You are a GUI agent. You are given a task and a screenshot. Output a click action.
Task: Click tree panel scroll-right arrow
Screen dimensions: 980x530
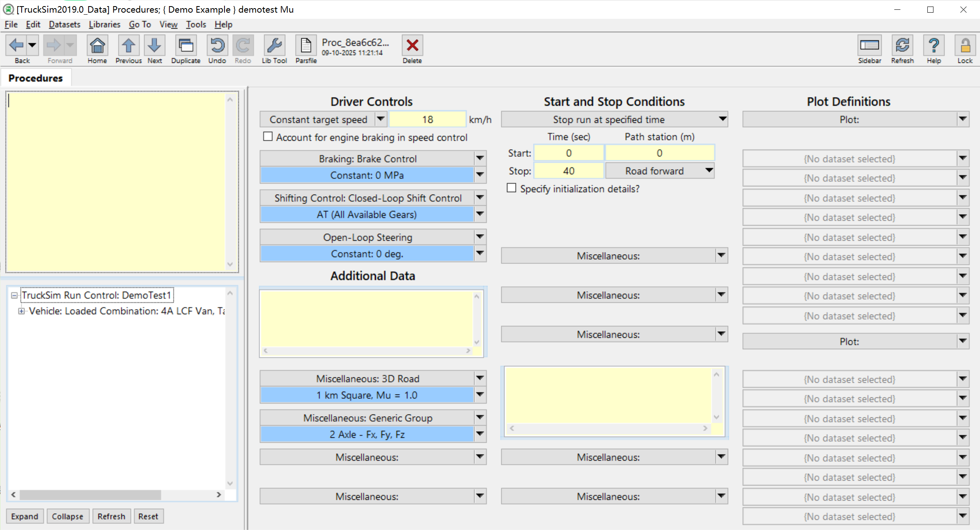coord(219,495)
